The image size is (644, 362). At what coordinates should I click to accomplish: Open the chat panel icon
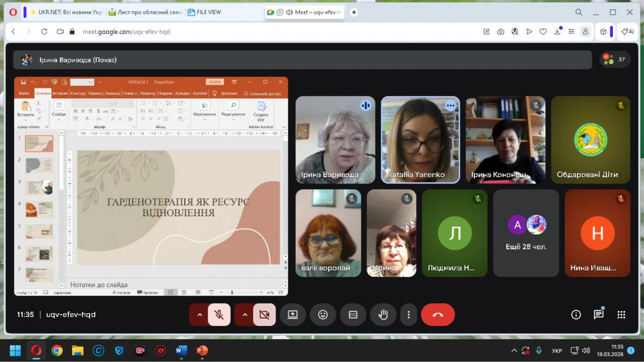point(598,315)
